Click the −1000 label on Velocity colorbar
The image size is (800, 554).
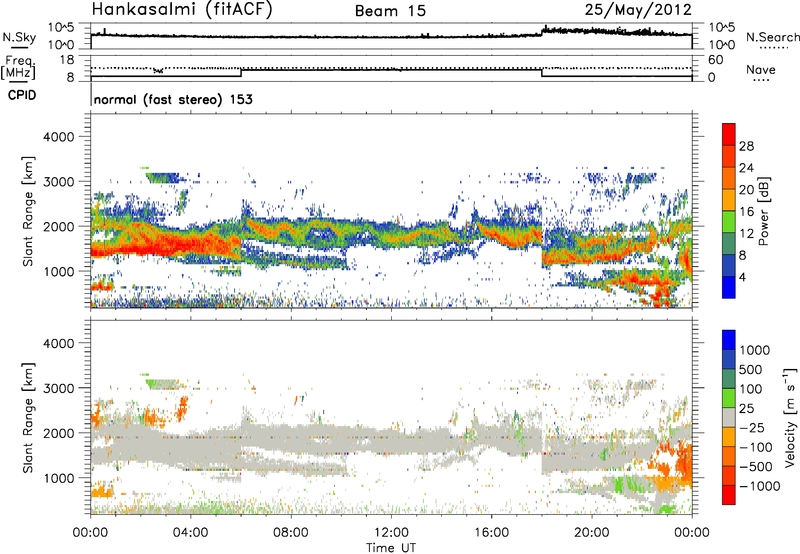tap(760, 486)
